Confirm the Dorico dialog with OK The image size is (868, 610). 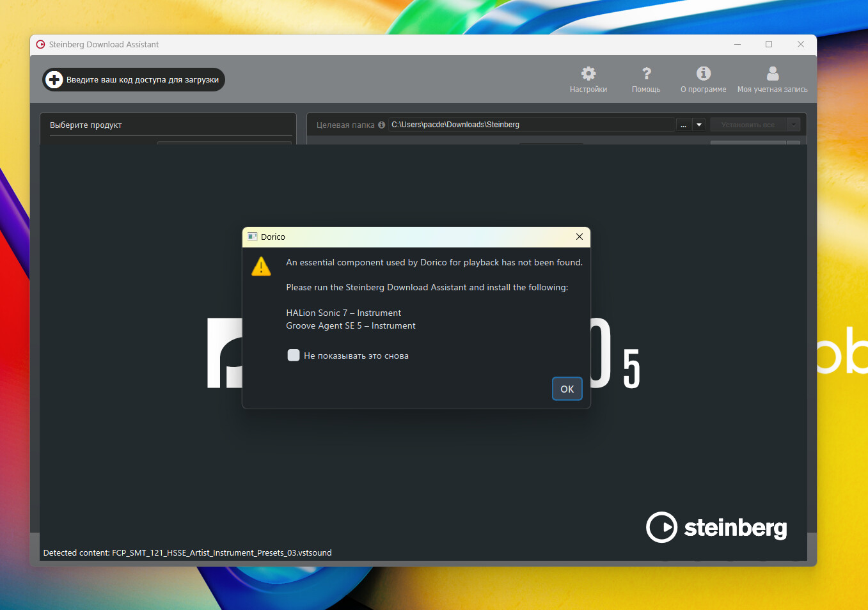[567, 389]
